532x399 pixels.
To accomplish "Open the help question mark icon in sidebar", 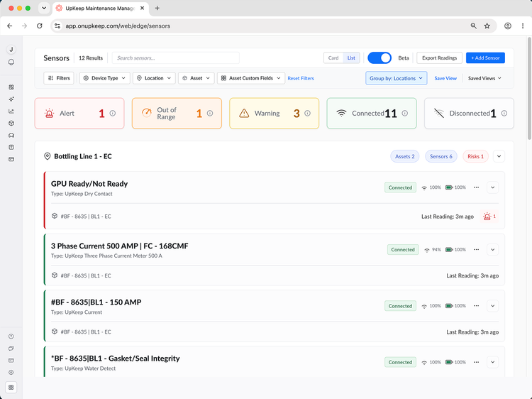I will coord(11,337).
